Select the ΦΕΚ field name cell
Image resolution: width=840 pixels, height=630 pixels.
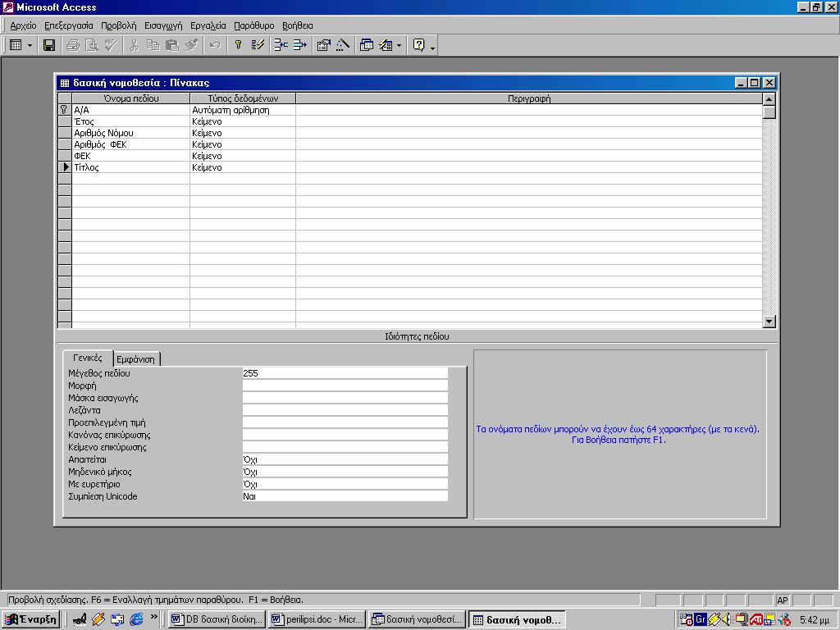(x=130, y=156)
